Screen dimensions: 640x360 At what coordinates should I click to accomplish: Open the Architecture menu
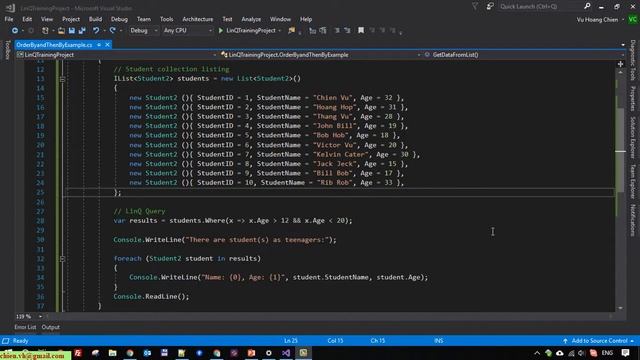click(x=198, y=19)
